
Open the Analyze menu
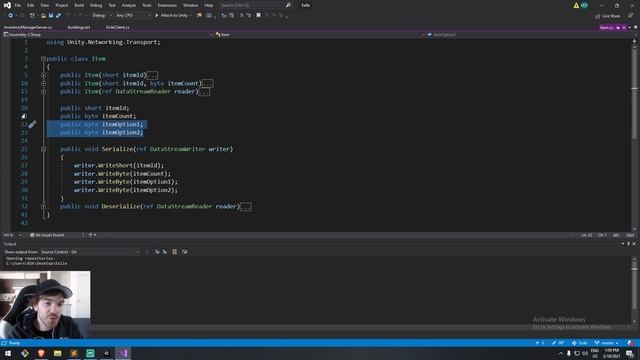[129, 5]
